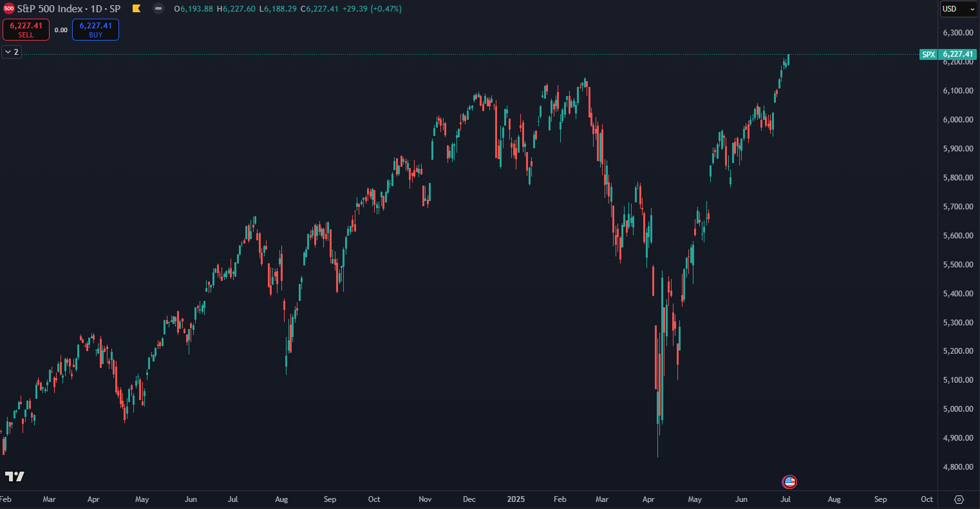Click the 5,900.00 price axis label
Image resolution: width=980 pixels, height=509 pixels.
click(x=957, y=149)
